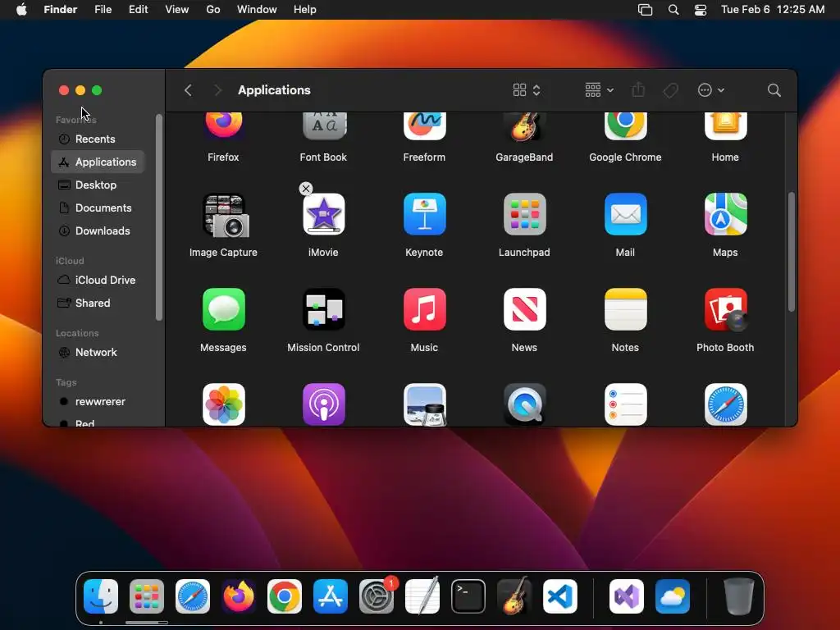Open App Store from the Dock
Image resolution: width=840 pixels, height=630 pixels.
(331, 596)
